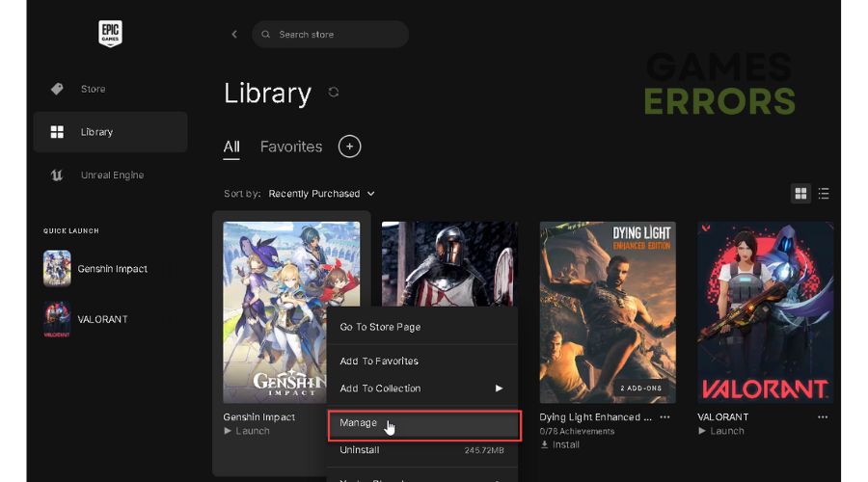
Task: Launch VALORANT from Quick Launch icon
Action: click(57, 319)
